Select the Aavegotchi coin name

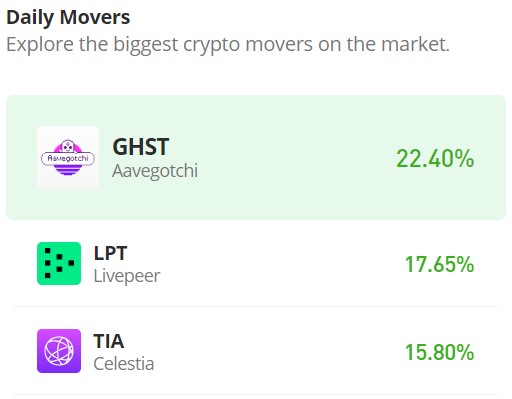pos(155,171)
